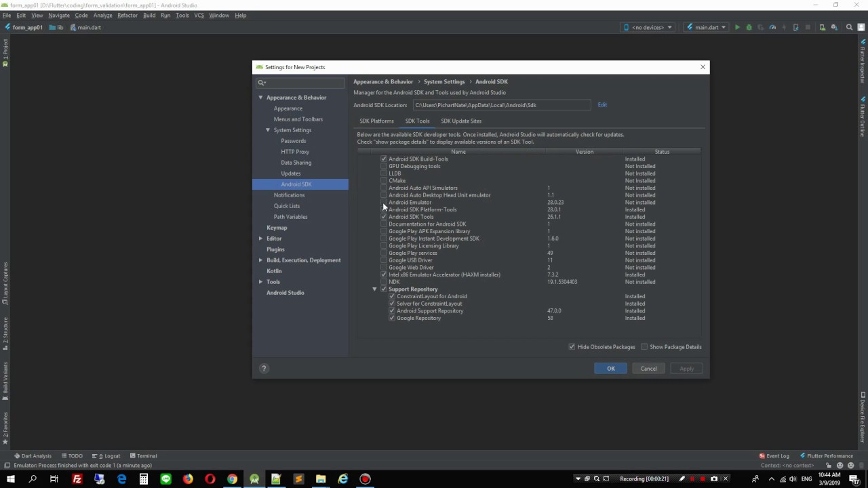The height and width of the screenshot is (488, 868).
Task: Click Cancel in settings dialog
Action: coord(649,369)
